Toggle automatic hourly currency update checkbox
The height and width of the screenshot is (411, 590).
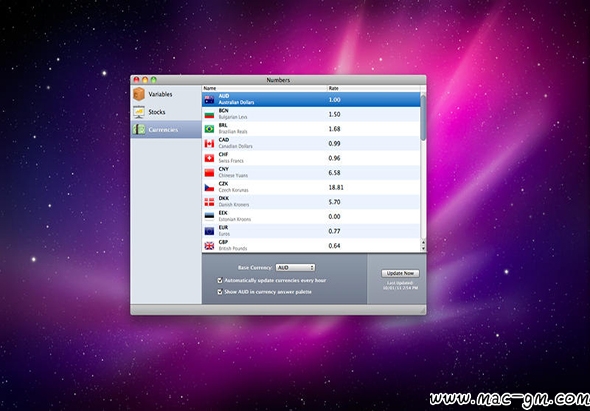pyautogui.click(x=220, y=280)
